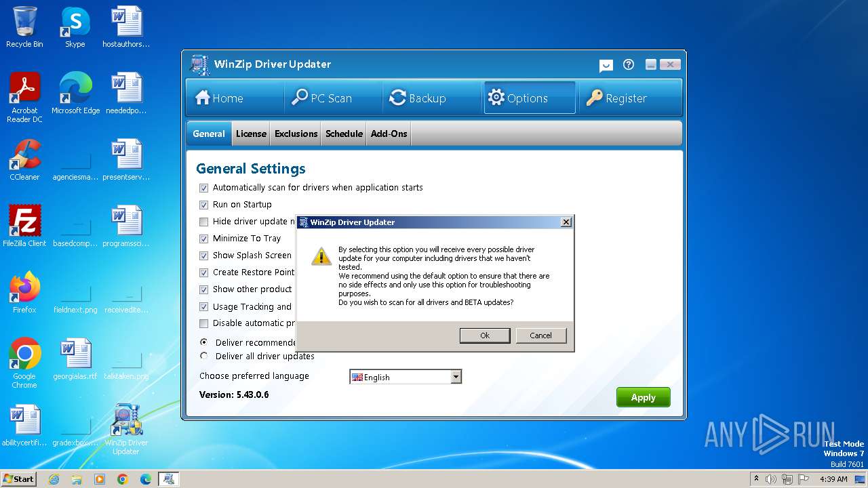The image size is (868, 488).
Task: Click the help question mark icon
Action: click(x=629, y=64)
